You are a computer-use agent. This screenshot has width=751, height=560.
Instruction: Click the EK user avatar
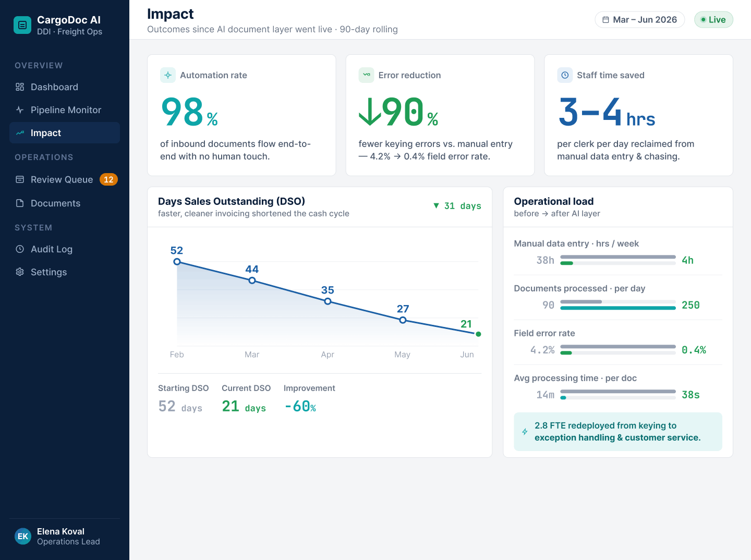23,536
